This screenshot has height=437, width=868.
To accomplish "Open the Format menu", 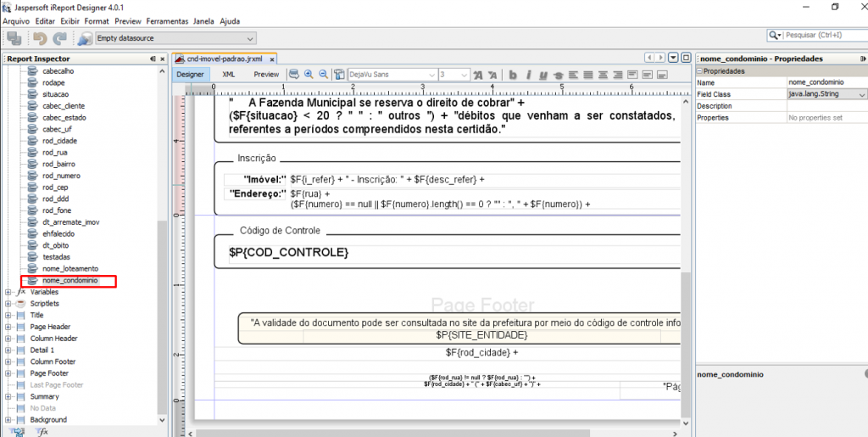I will click(97, 21).
